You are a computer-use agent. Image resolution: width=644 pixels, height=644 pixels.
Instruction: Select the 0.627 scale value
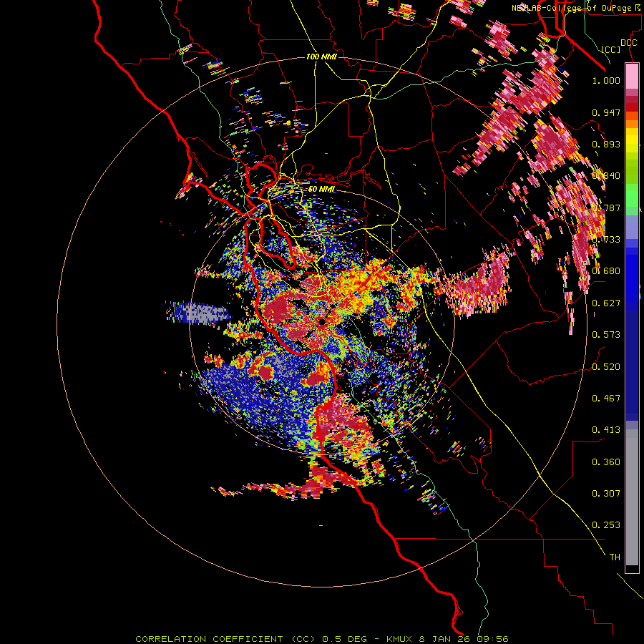(x=606, y=303)
